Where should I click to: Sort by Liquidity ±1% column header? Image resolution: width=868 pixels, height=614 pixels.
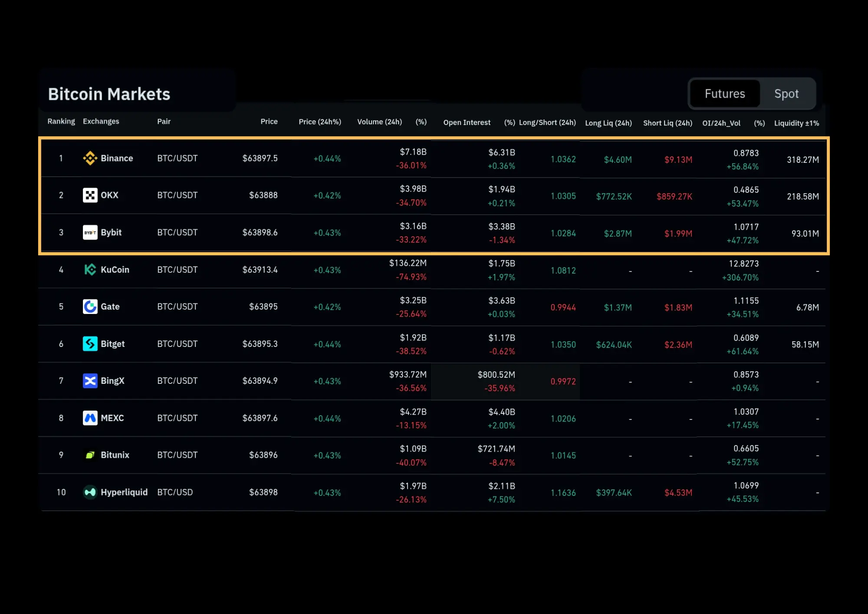[x=796, y=123]
